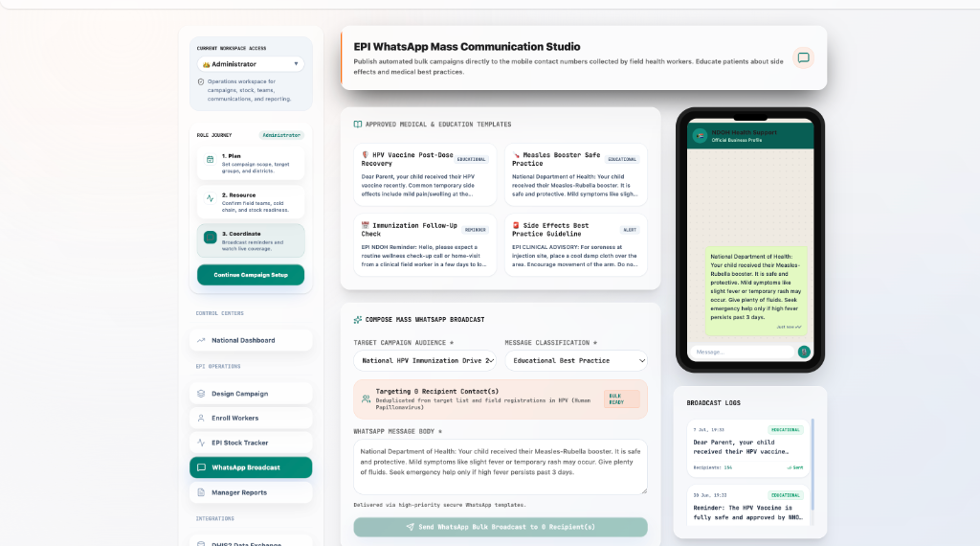Click the Message field in phone preview
Screen dimensions: 980x546
tap(742, 352)
